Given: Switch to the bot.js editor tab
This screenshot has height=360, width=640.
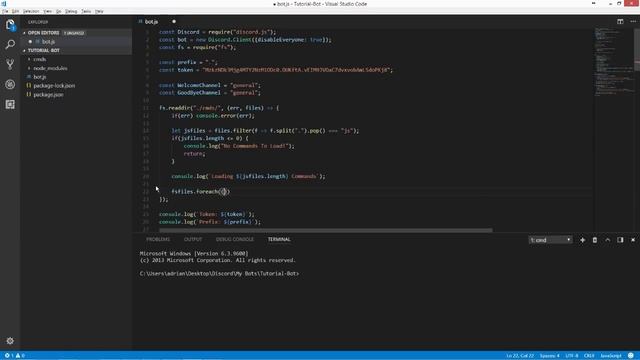Looking at the screenshot, I should coord(151,22).
